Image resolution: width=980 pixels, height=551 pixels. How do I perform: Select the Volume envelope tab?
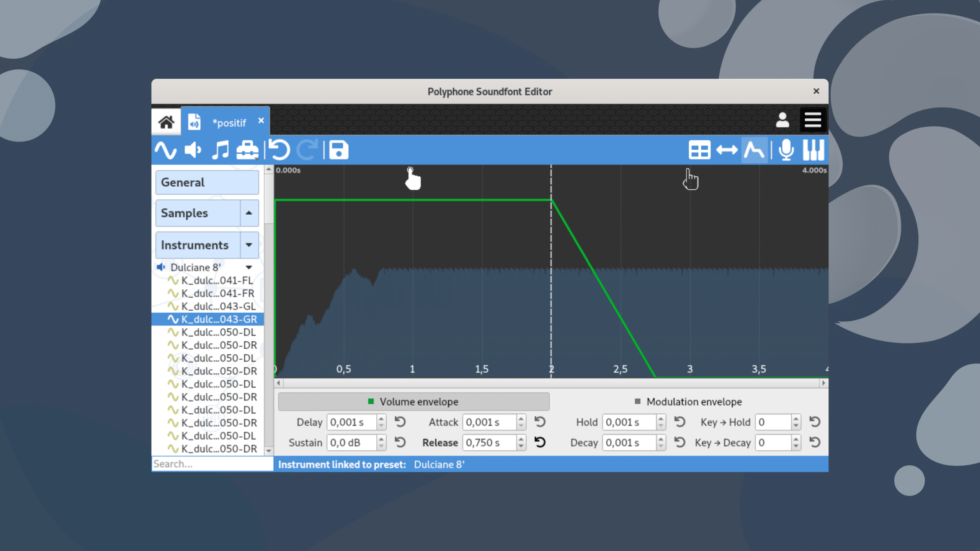coord(414,402)
